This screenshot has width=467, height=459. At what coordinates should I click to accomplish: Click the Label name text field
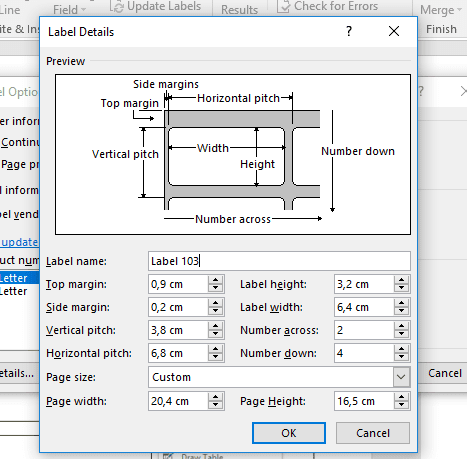point(279,261)
